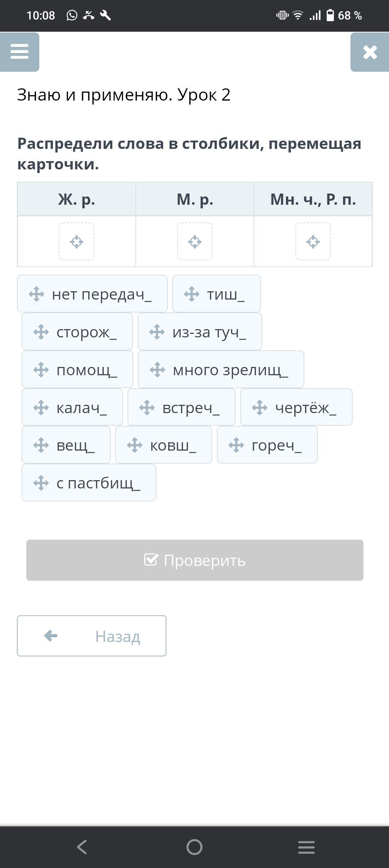389x868 pixels.
Task: Go back with the Назад button
Action: 91,636
